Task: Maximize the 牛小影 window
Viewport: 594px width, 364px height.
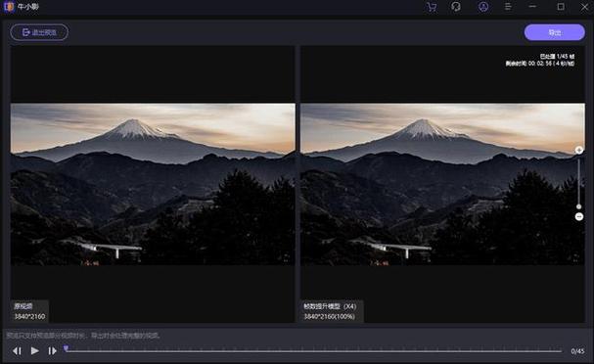Action: pyautogui.click(x=561, y=7)
